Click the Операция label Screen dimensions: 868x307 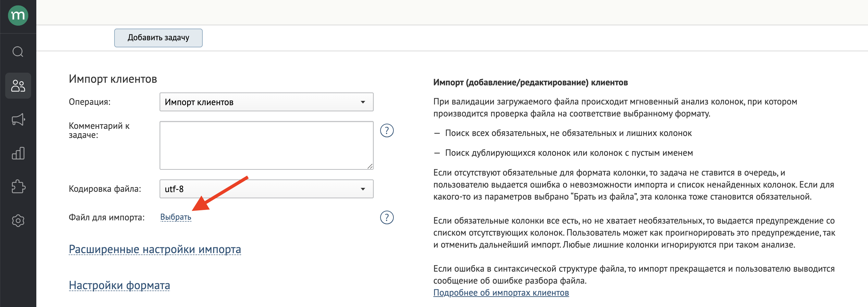pos(90,102)
